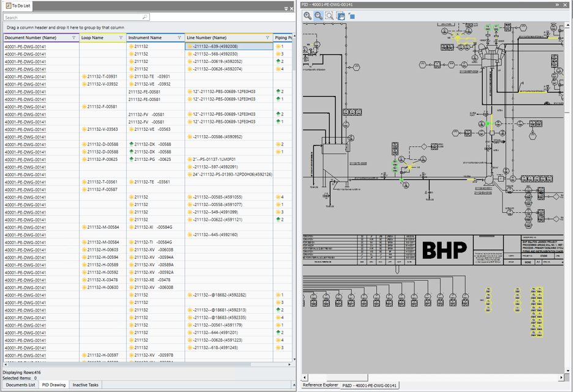Screen dimensions: 574x392
Task: Open the Loop Name column filter
Action: tap(121, 38)
